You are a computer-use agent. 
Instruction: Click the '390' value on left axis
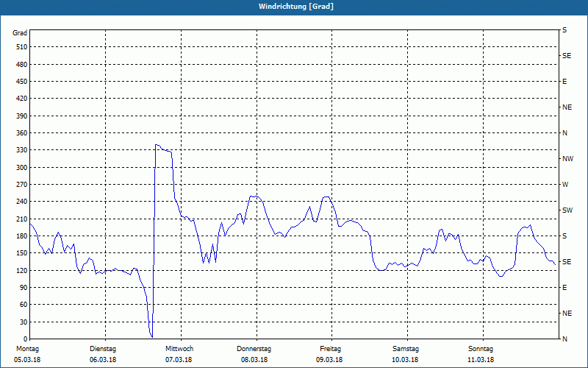coord(23,116)
